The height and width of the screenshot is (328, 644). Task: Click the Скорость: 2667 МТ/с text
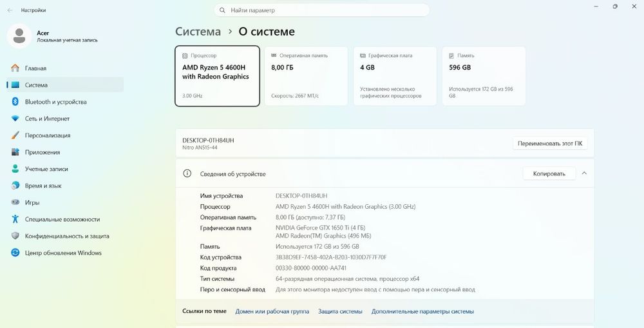click(x=295, y=96)
